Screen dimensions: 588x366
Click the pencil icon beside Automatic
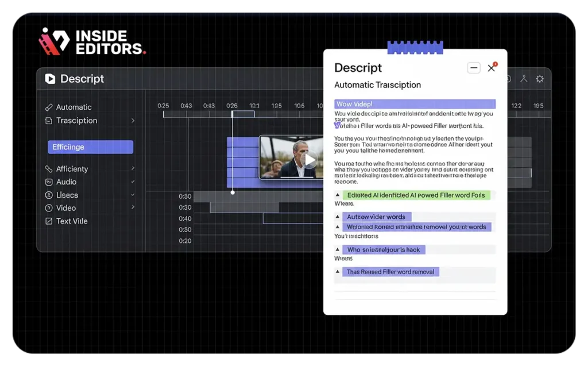tap(49, 107)
